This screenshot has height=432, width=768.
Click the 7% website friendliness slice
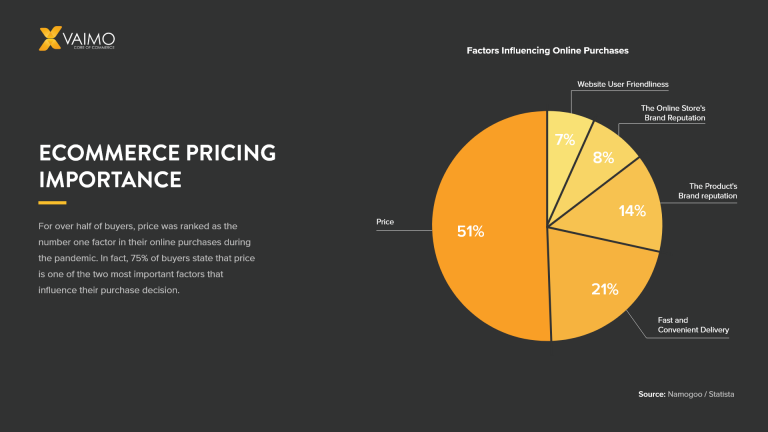point(564,142)
